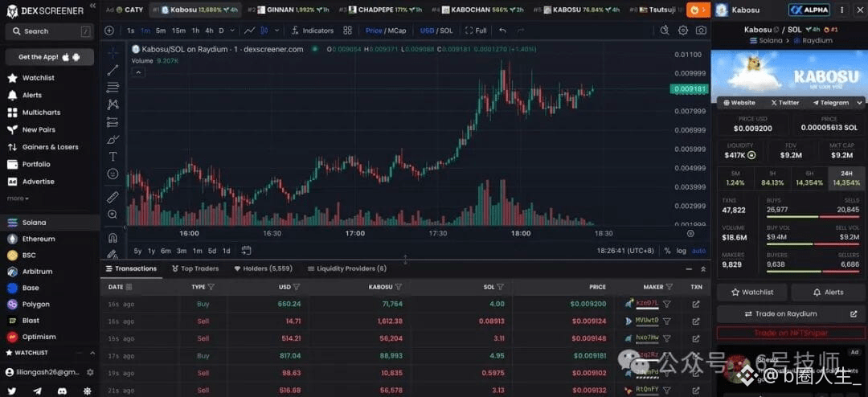This screenshot has width=868, height=397.
Task: Activate the zoom-in tool
Action: point(113,215)
